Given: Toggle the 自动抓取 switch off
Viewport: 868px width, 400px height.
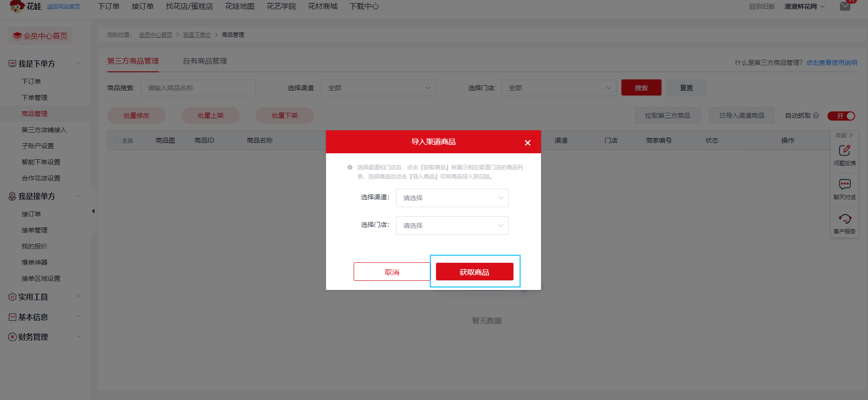Looking at the screenshot, I should click(x=841, y=116).
